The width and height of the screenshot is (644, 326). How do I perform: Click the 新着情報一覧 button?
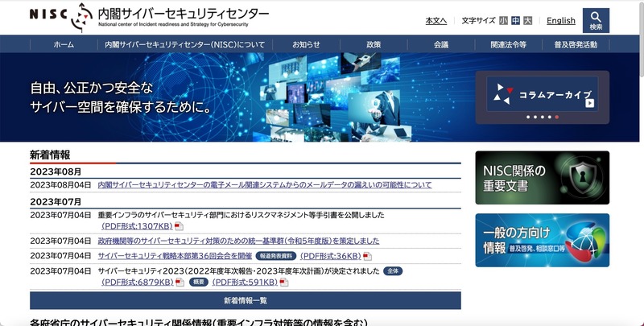point(246,300)
